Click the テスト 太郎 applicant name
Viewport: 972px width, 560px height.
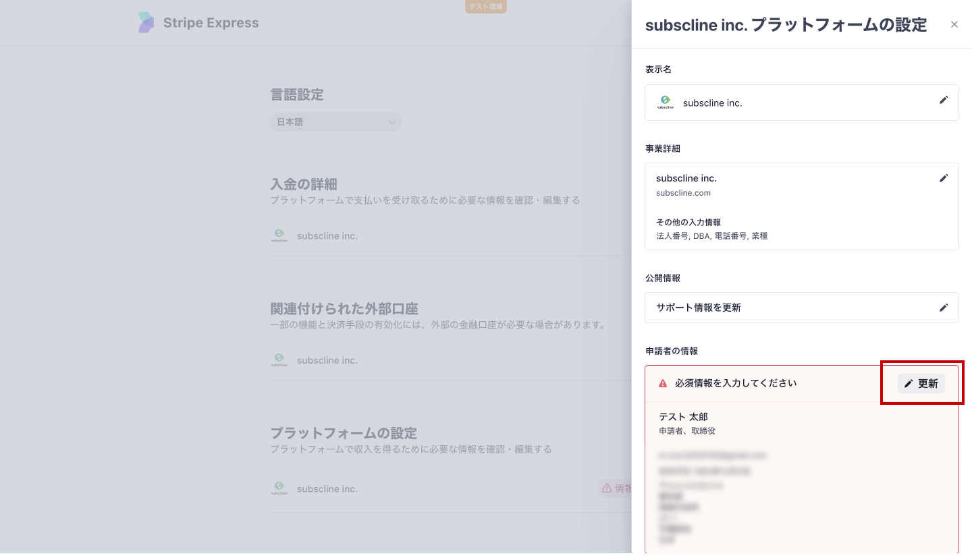coord(683,417)
